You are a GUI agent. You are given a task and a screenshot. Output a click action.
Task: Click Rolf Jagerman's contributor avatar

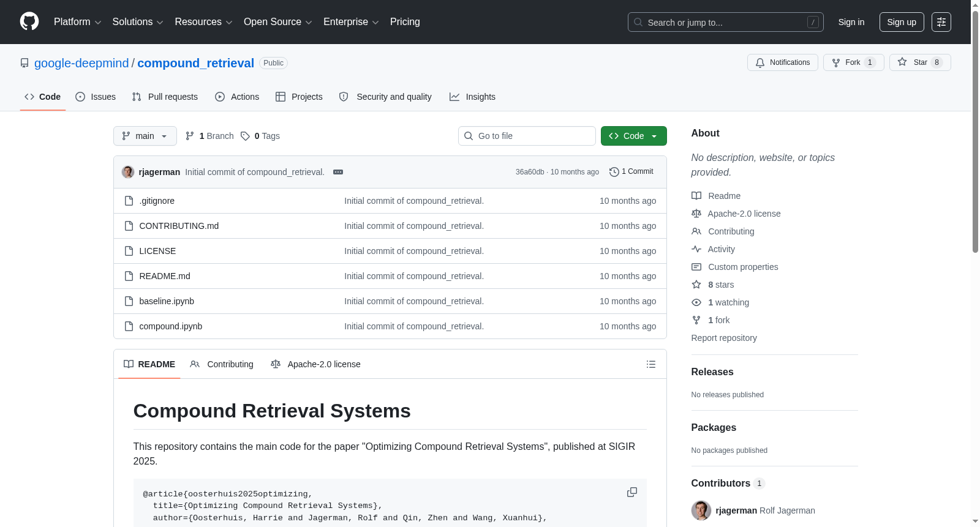(x=701, y=510)
